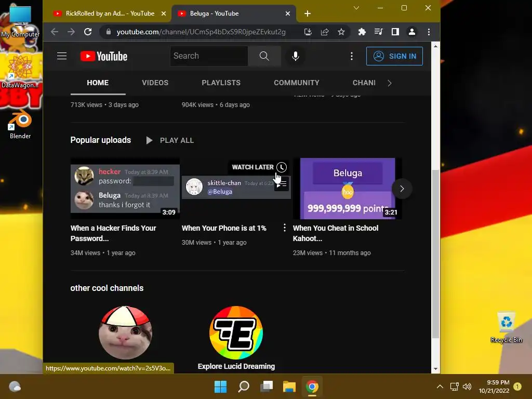Open Task View on taskbar
This screenshot has width=532, height=399.
[x=267, y=387]
